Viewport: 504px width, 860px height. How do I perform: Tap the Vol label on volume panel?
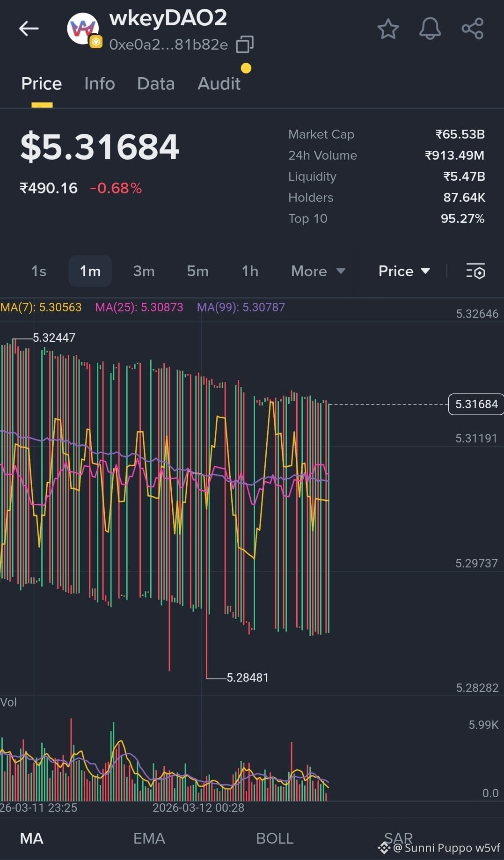(x=8, y=702)
